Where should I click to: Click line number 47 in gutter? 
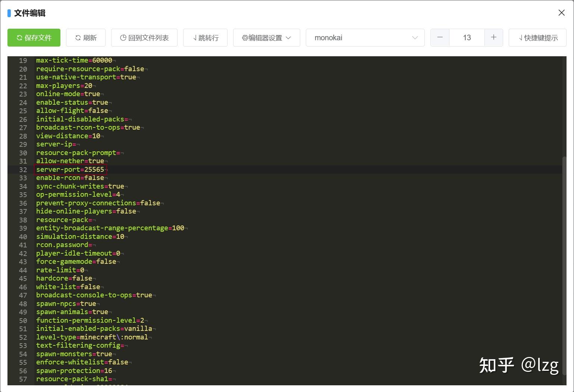click(x=23, y=295)
